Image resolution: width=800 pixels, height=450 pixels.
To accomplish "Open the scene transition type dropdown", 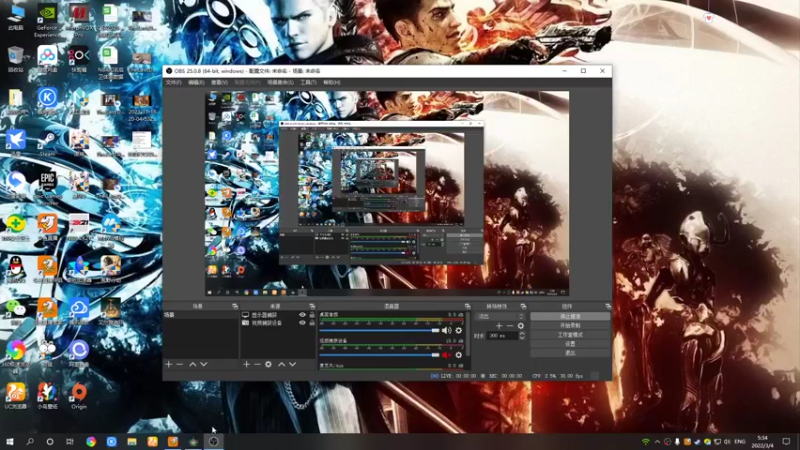I will click(x=500, y=316).
